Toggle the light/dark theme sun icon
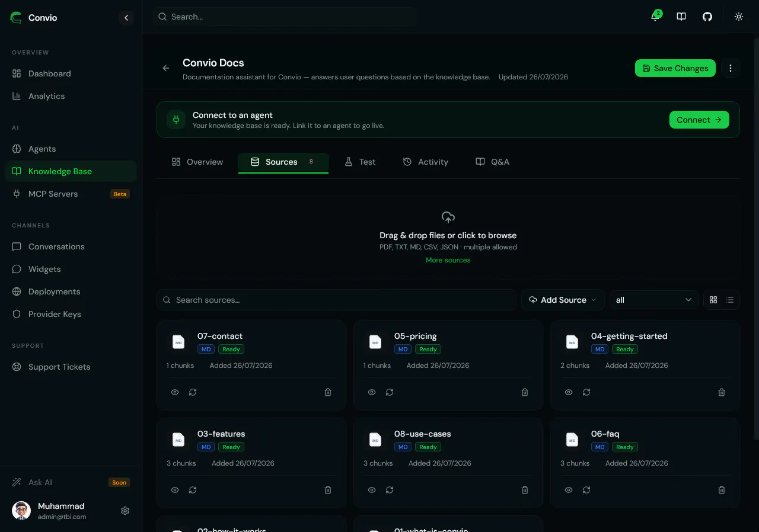Screen dimensions: 759x532 click(x=739, y=17)
